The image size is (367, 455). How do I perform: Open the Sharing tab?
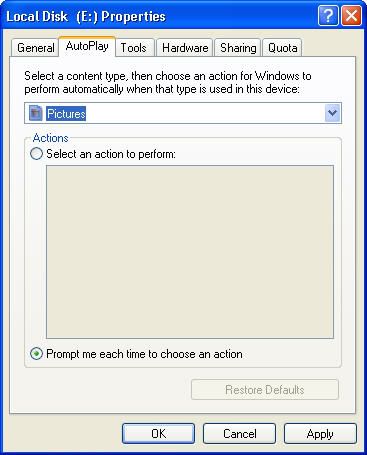238,48
